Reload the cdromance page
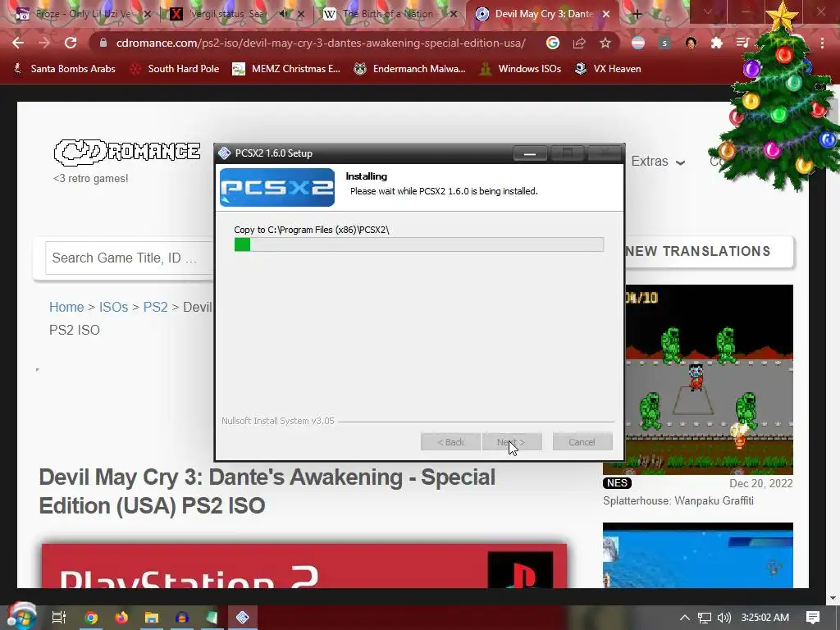The width and height of the screenshot is (840, 630). pos(71,43)
